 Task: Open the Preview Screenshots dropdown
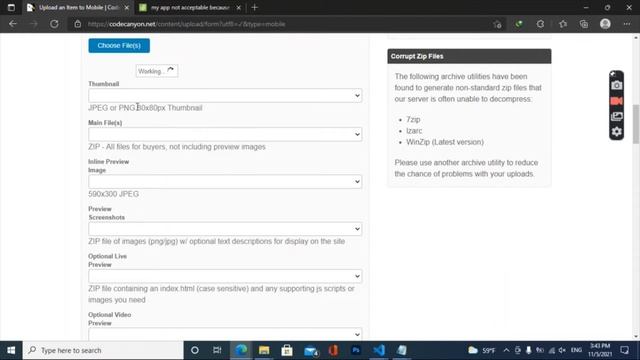click(225, 229)
